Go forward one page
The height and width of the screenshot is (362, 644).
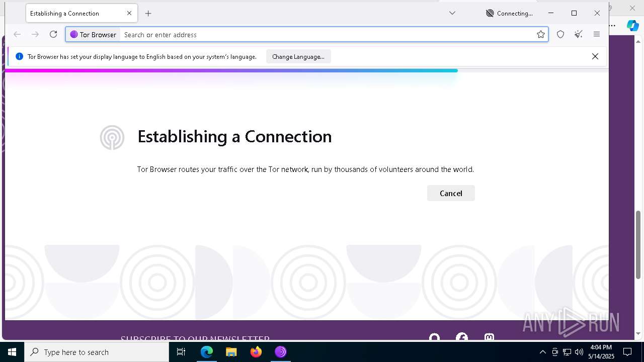35,34
